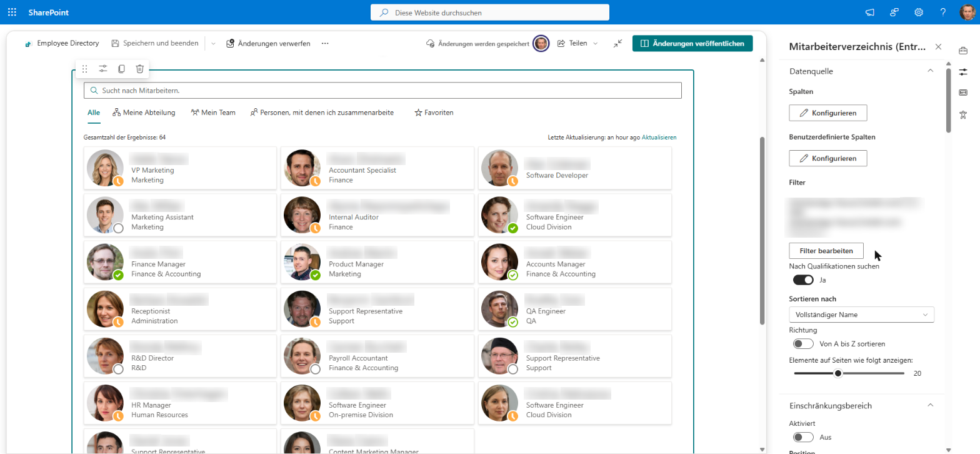Viewport: 980px width, 454px height.
Task: Click the Änderungen verwerfen icon
Action: coord(231,43)
